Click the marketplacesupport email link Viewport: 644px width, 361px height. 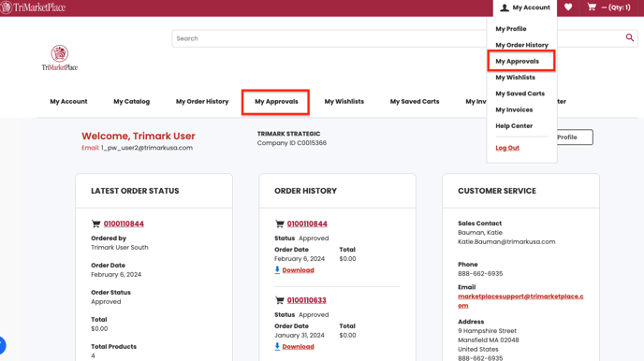[x=520, y=301]
